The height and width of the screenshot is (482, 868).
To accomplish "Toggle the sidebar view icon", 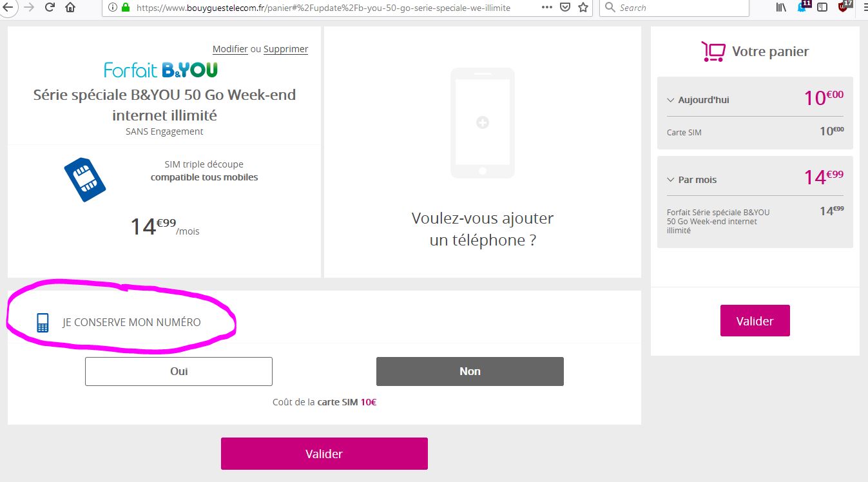I will [822, 8].
